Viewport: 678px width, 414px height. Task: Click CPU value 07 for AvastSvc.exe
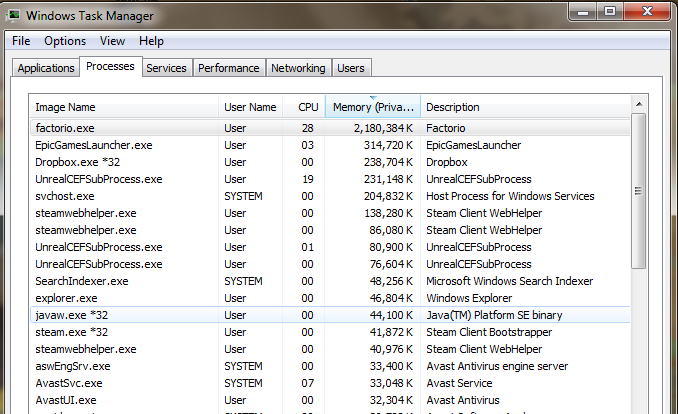coord(307,383)
